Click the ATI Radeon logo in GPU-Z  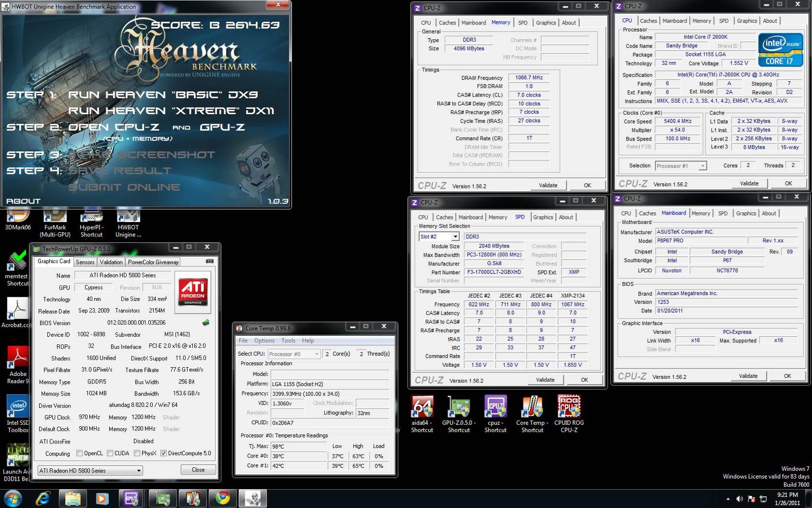(x=193, y=292)
